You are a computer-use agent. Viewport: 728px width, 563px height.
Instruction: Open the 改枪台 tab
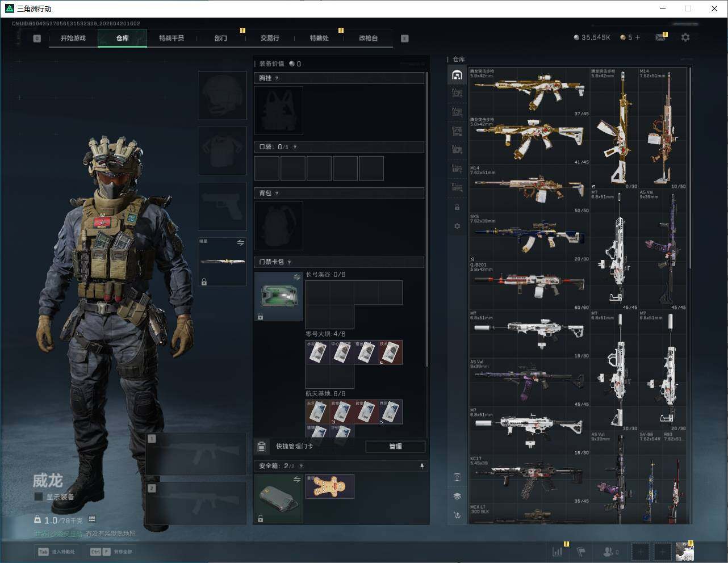tap(368, 38)
